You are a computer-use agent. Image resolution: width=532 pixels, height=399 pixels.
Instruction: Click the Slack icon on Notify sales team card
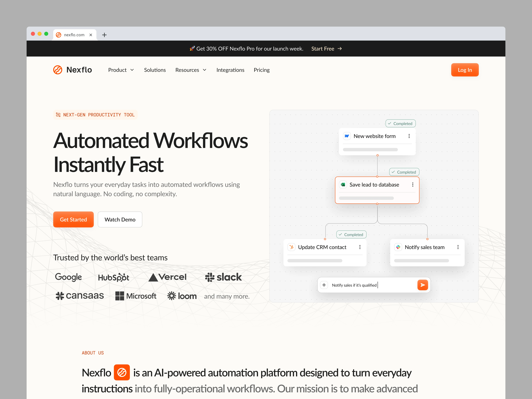click(398, 247)
